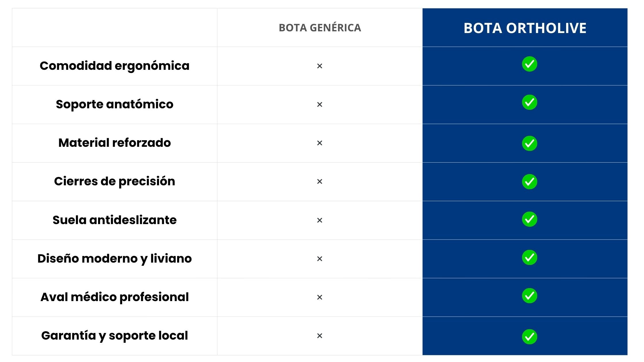This screenshot has width=644, height=362.
Task: Click the green check for Aval médico profesional
Action: click(x=529, y=296)
